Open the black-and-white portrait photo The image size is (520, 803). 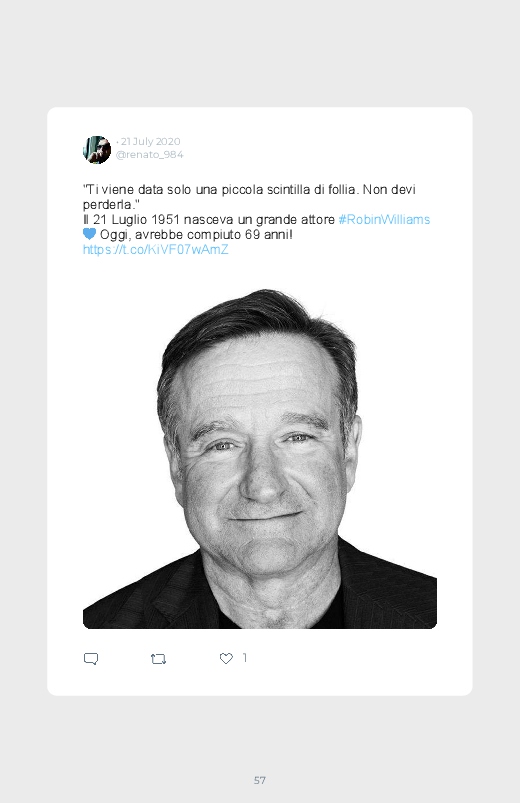tap(260, 458)
